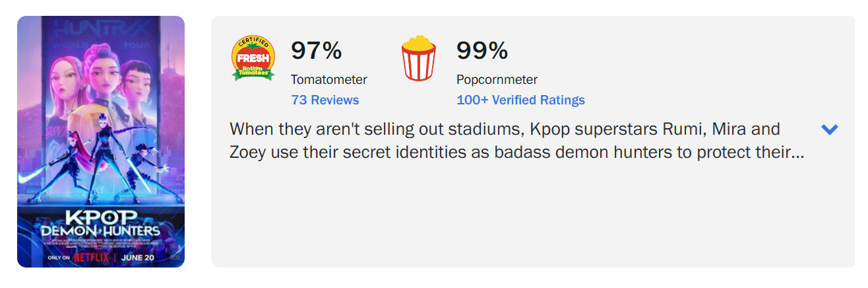This screenshot has width=868, height=288.
Task: Open the 73 Reviews link
Action: coord(325,100)
